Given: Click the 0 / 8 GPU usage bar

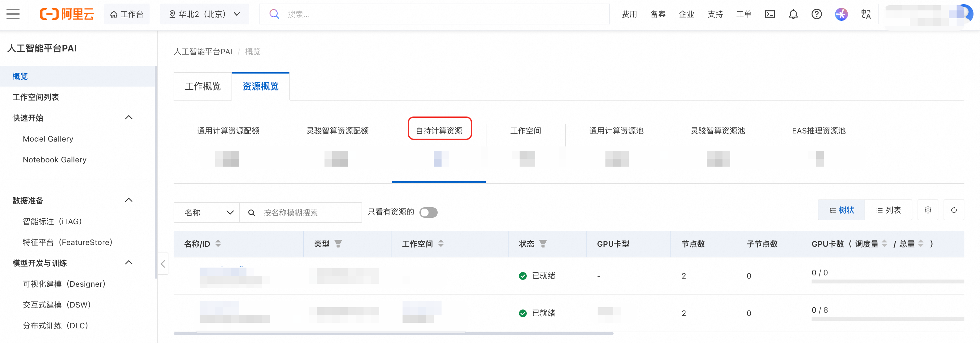Looking at the screenshot, I should [888, 319].
